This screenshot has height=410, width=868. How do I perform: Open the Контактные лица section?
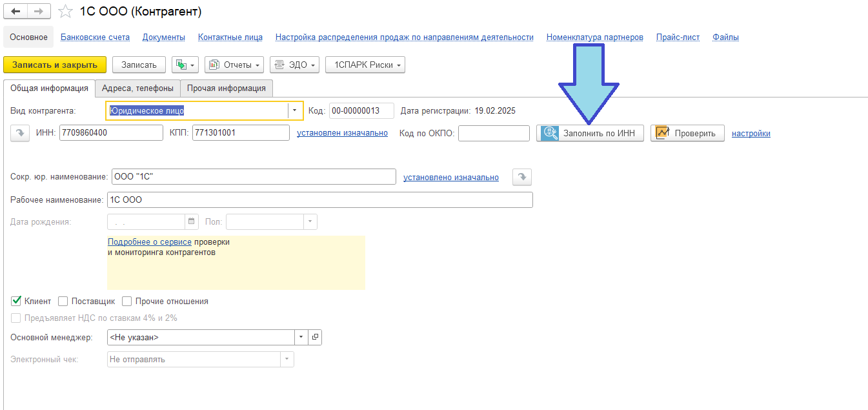(x=230, y=37)
